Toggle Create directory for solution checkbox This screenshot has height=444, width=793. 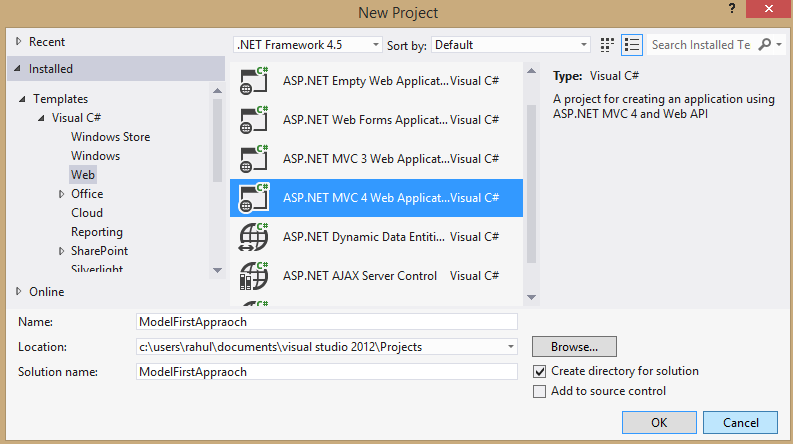coord(540,371)
